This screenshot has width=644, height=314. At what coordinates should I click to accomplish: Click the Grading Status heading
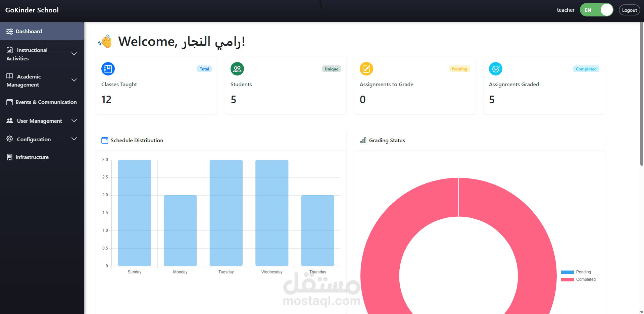coord(387,140)
